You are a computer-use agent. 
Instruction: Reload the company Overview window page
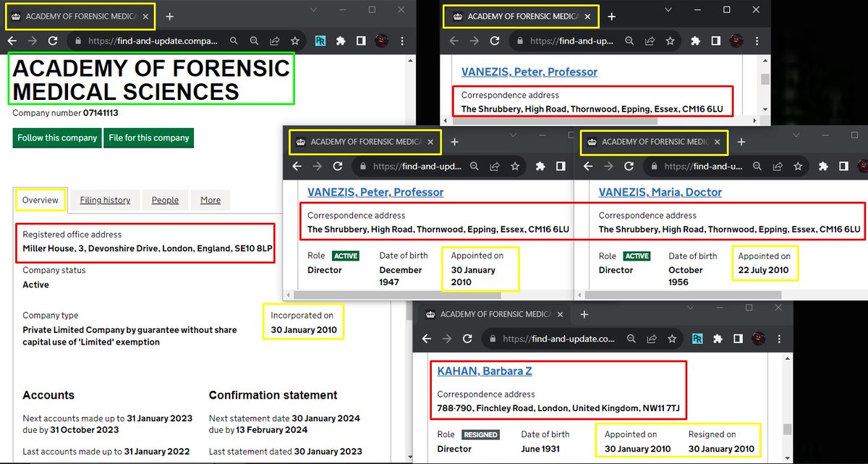(x=52, y=41)
